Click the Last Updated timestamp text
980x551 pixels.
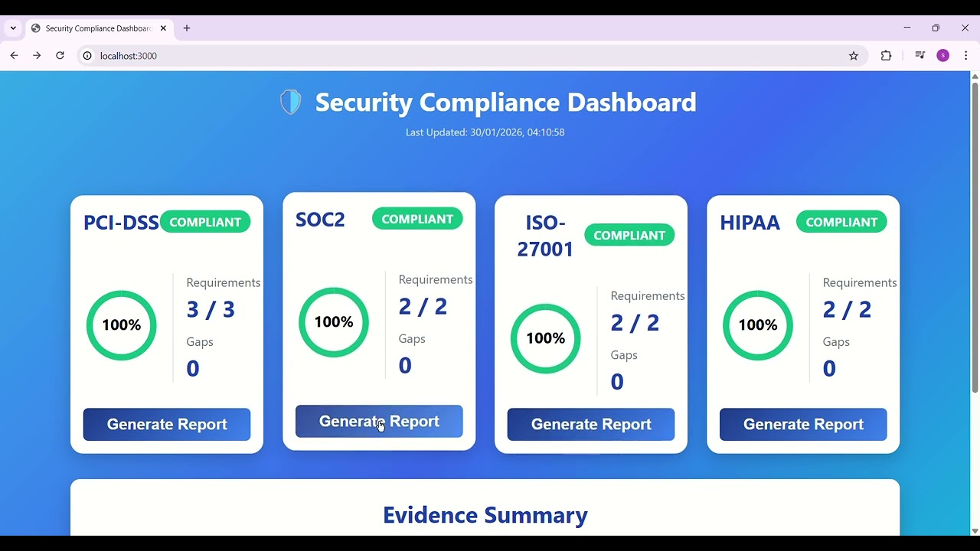(x=485, y=132)
